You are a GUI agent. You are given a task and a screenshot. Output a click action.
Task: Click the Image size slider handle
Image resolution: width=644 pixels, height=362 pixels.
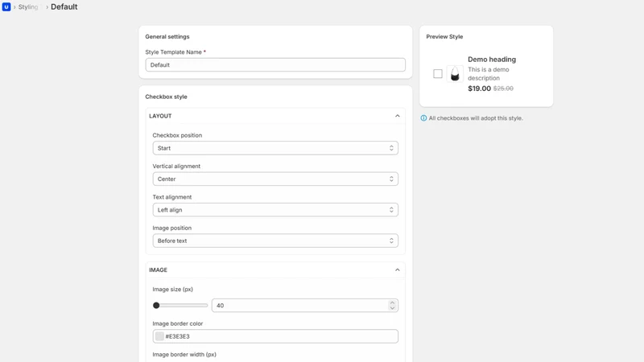point(156,306)
